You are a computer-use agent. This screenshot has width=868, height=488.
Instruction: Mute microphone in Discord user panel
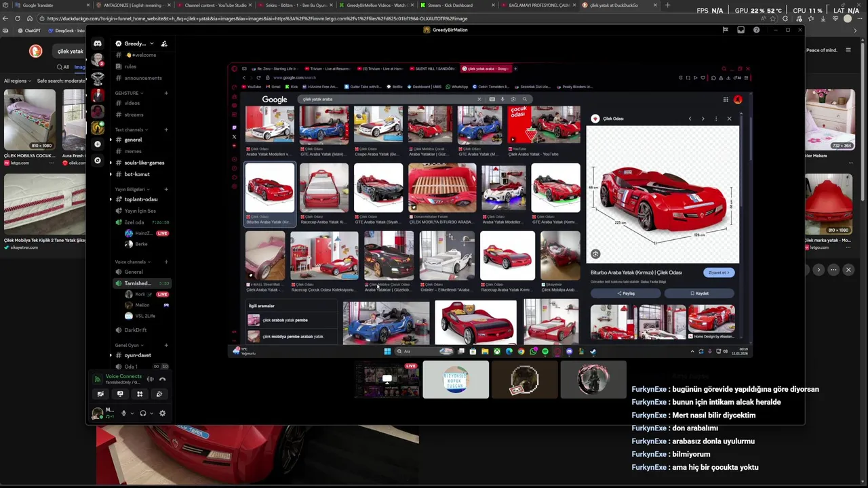coord(123,413)
